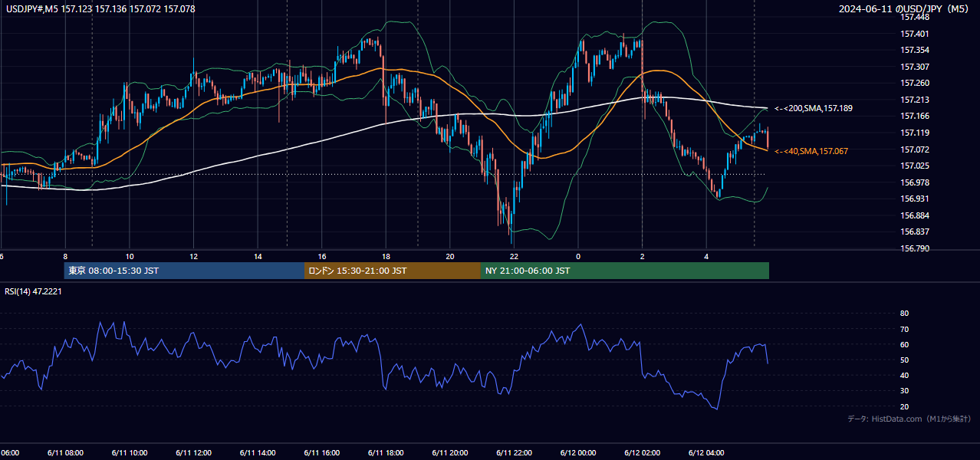Click the RSI(14) 47.2221 indicator label
Screen dimensions: 980x460
[x=33, y=291]
